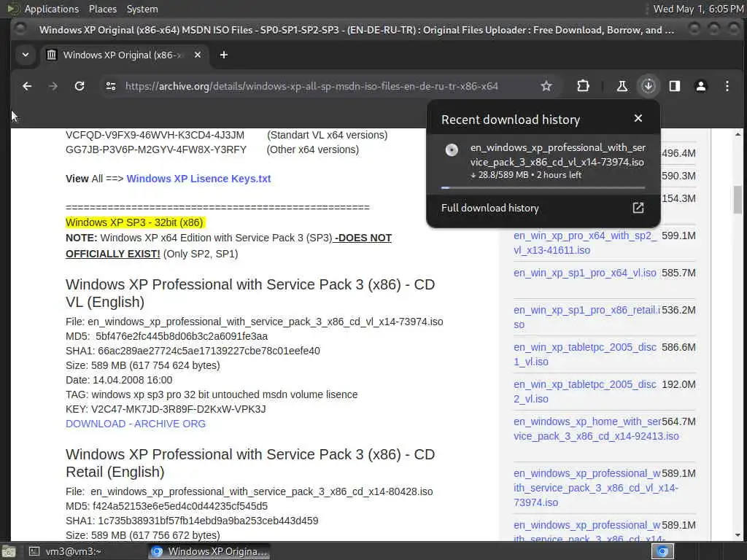Image resolution: width=747 pixels, height=560 pixels.
Task: Click workspace switcher Chrome icon at bottom right
Action: coord(662,551)
